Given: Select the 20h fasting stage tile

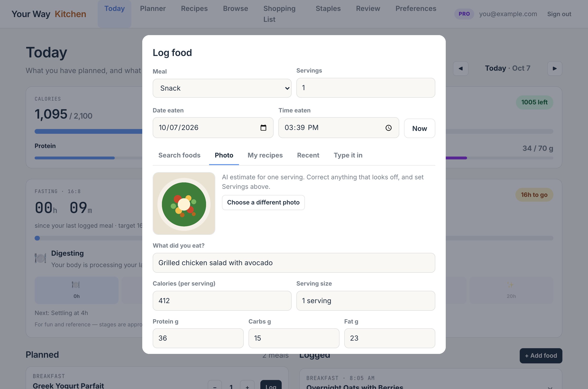Looking at the screenshot, I should point(511,290).
